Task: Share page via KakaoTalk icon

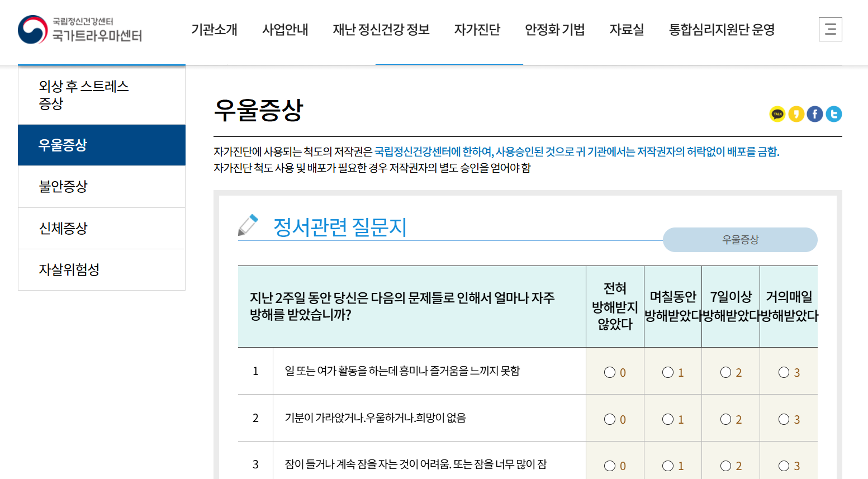Action: pyautogui.click(x=777, y=114)
